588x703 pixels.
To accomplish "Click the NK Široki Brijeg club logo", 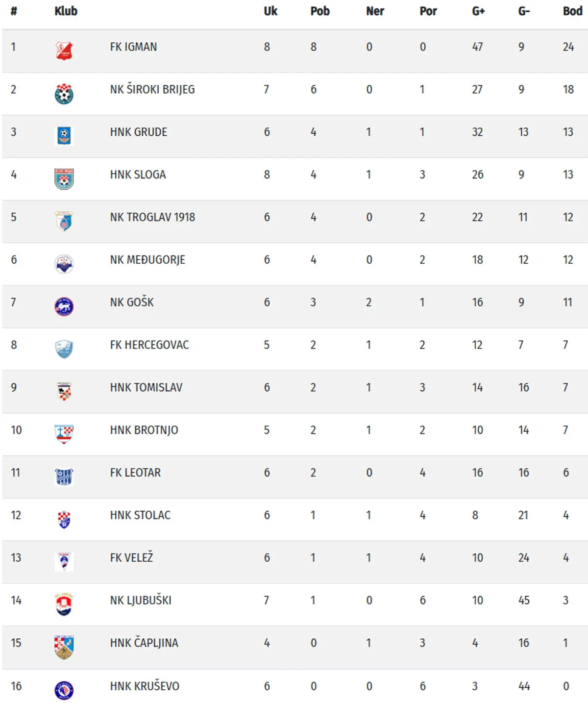I will [64, 94].
